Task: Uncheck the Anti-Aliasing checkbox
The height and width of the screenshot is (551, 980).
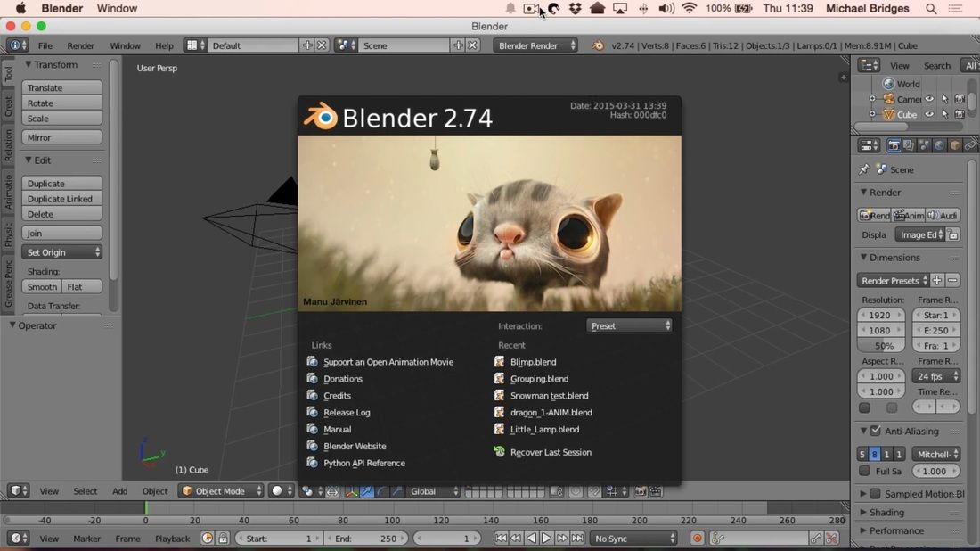Action: (x=875, y=431)
